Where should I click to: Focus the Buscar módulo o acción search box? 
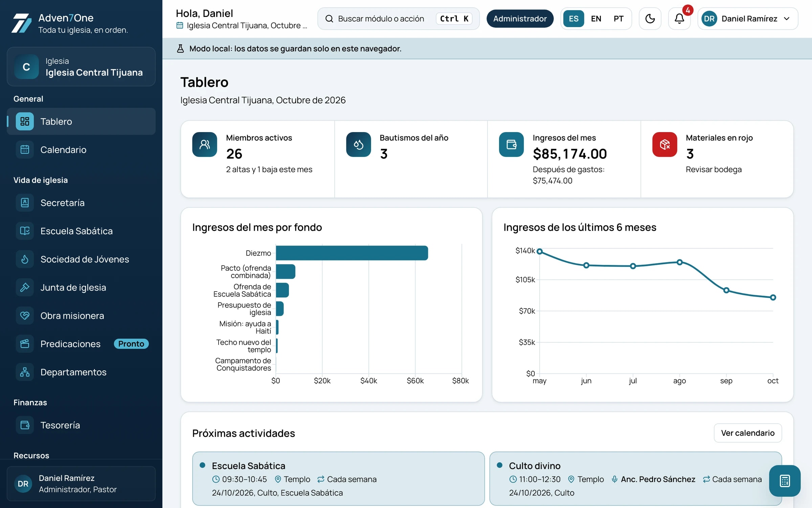coord(399,19)
